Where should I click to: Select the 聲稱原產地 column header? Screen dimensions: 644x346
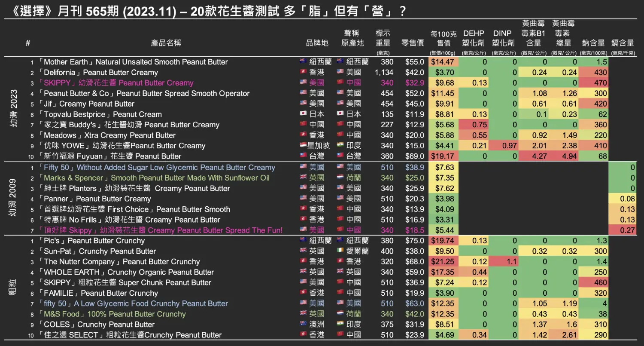click(352, 38)
